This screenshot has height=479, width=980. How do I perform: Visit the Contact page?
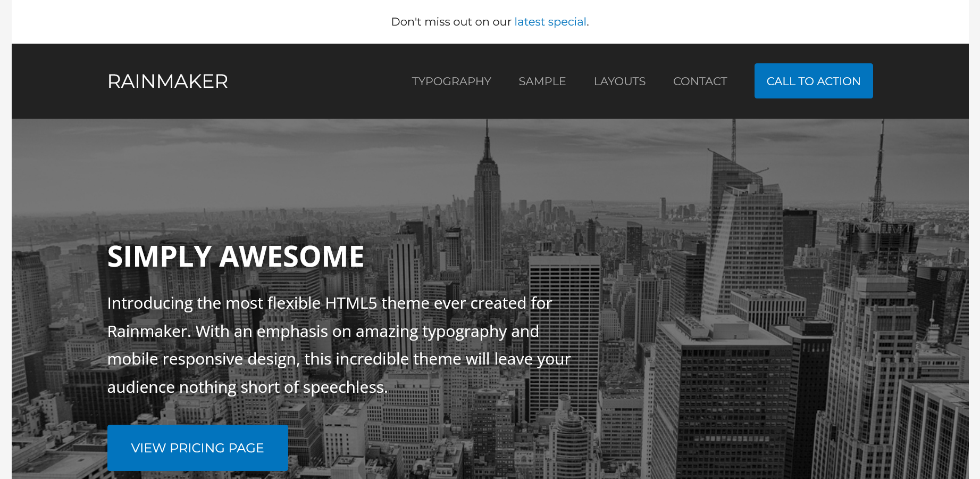click(x=700, y=81)
